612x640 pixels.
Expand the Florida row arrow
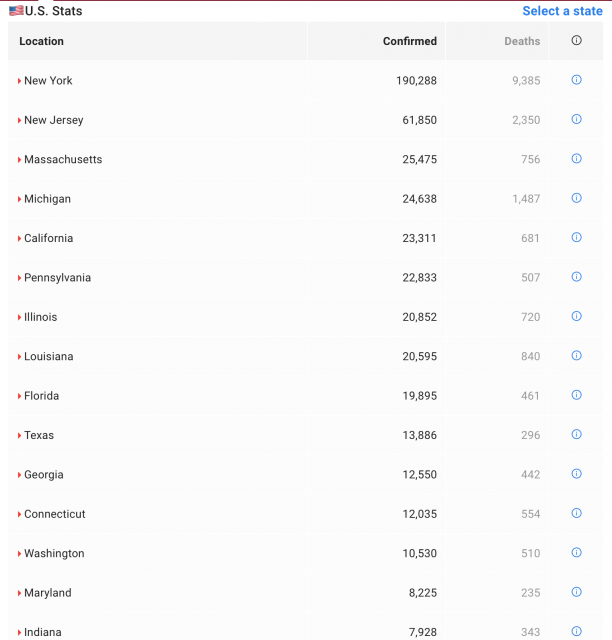pos(19,396)
